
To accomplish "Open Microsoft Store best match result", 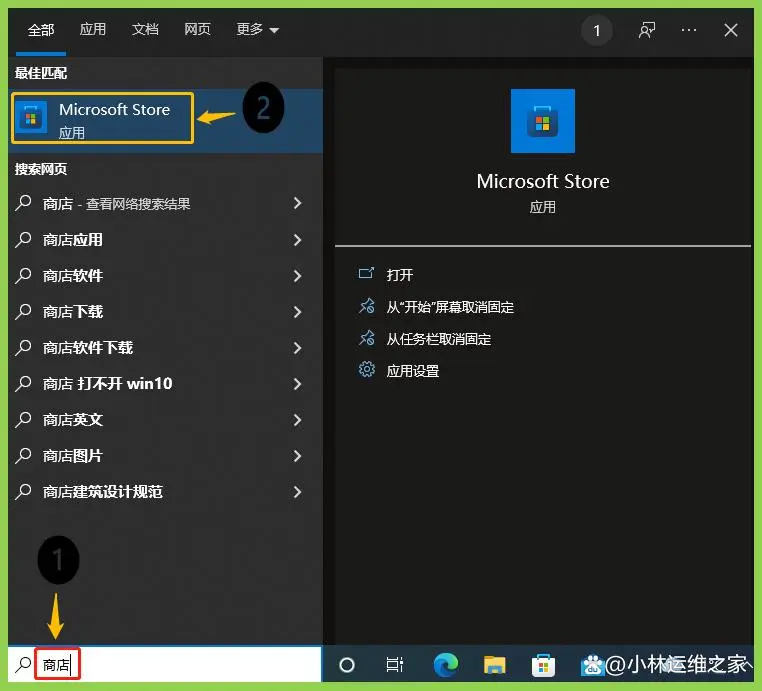I will tap(165, 120).
